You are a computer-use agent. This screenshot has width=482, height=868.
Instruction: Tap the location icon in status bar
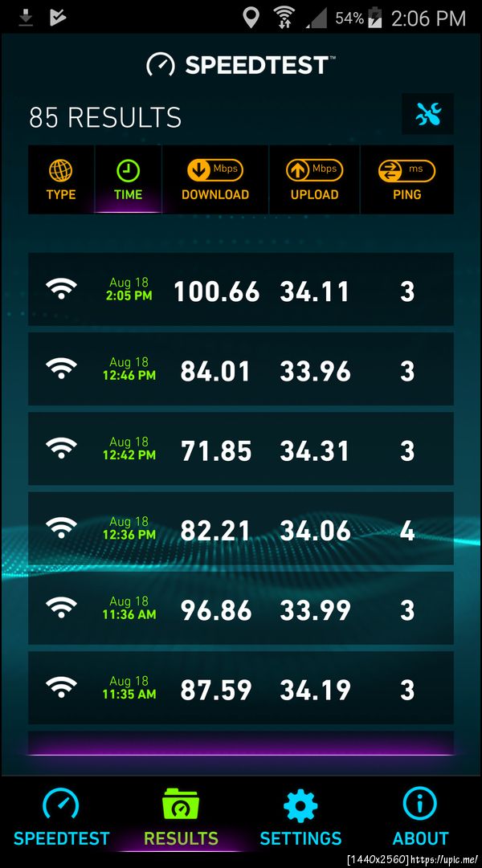pos(251,18)
